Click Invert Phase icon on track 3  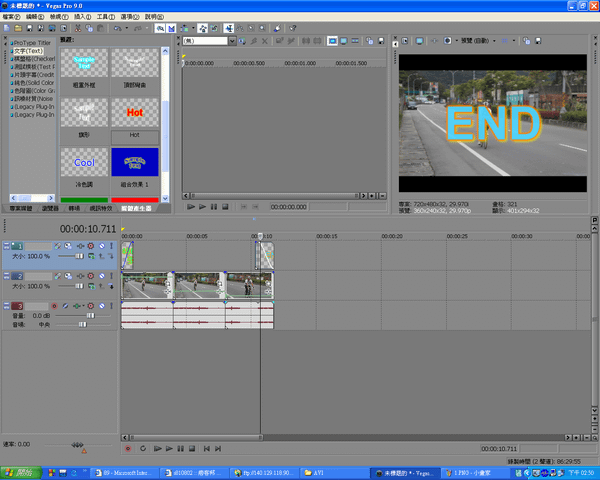(65, 306)
